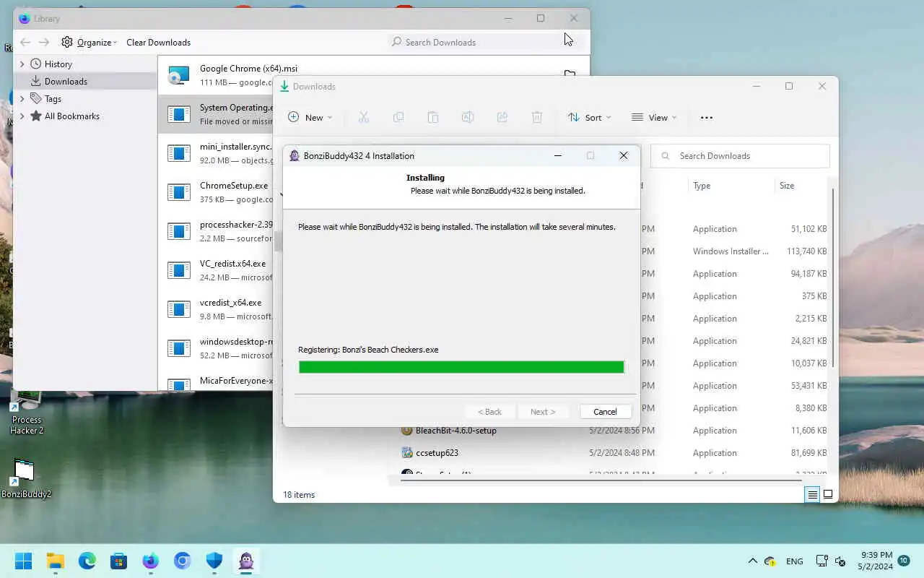Click the windowsdesktop-r file icon
The height and width of the screenshot is (578, 924).
179,348
